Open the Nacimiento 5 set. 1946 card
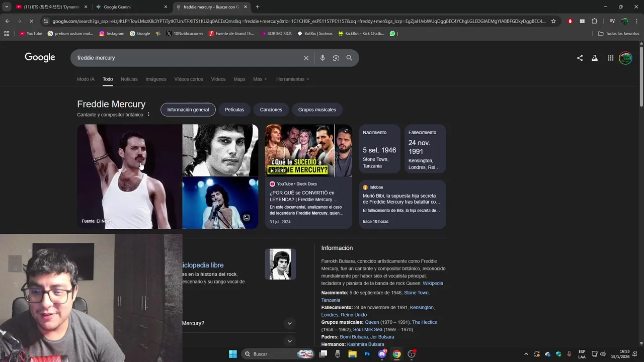The width and height of the screenshot is (644, 362). tap(380, 149)
